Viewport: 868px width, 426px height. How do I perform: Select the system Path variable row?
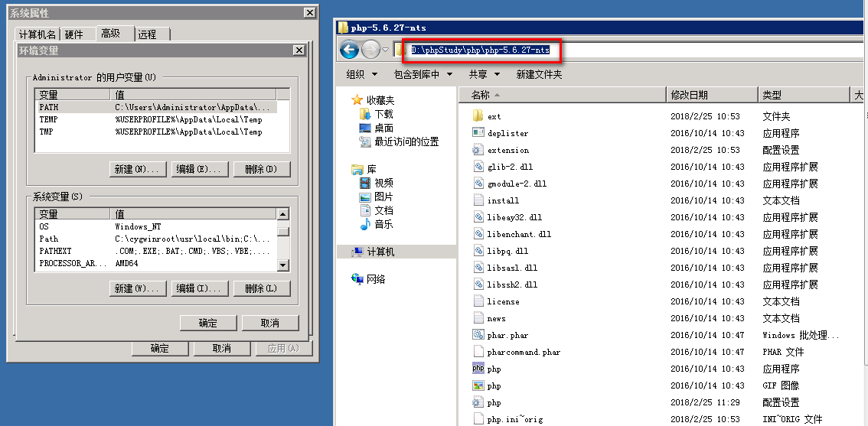click(156, 239)
